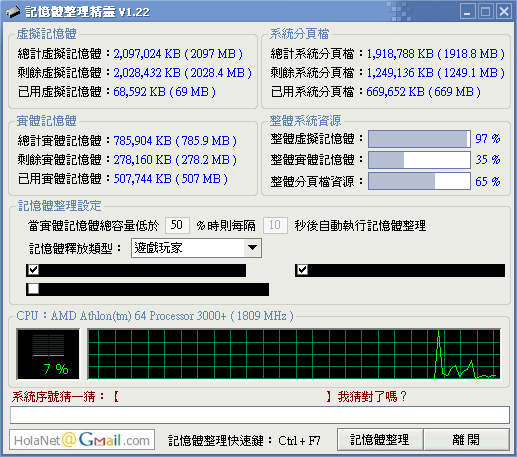Viewport: 517px width, 457px height.
Task: Toggle the checked box in the right black bar
Action: (x=302, y=269)
